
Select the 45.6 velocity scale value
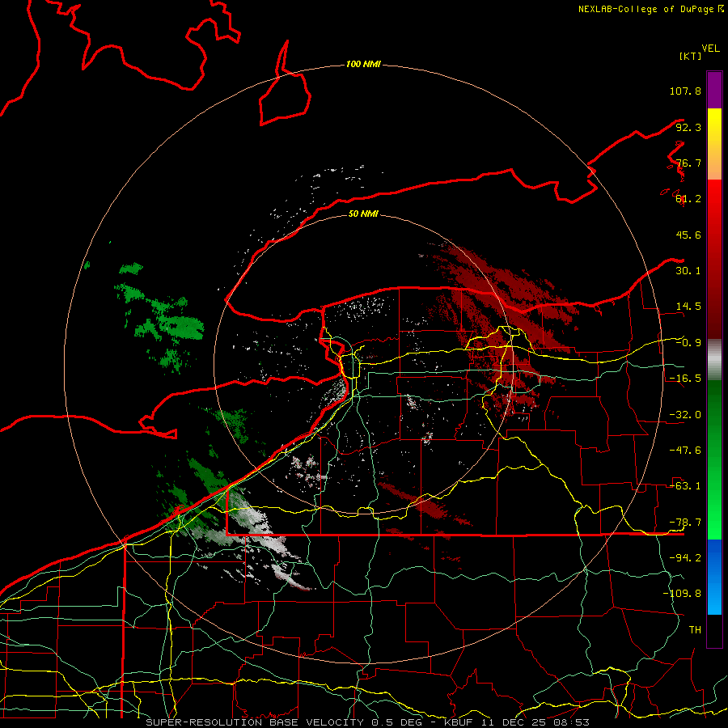(x=688, y=235)
